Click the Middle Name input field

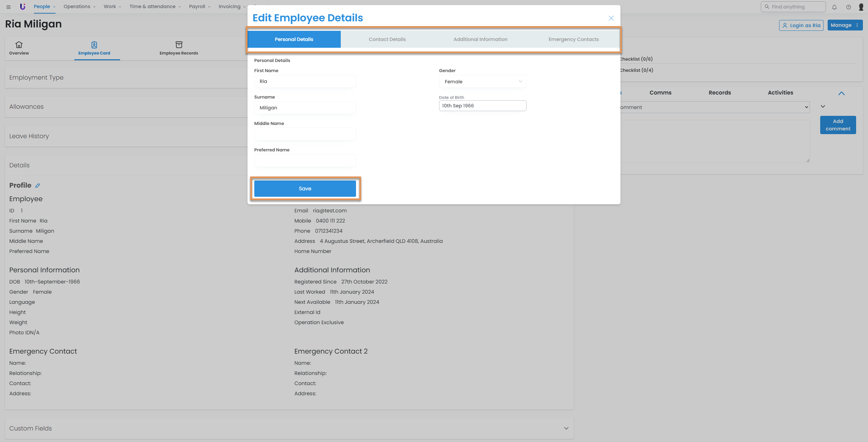point(305,134)
